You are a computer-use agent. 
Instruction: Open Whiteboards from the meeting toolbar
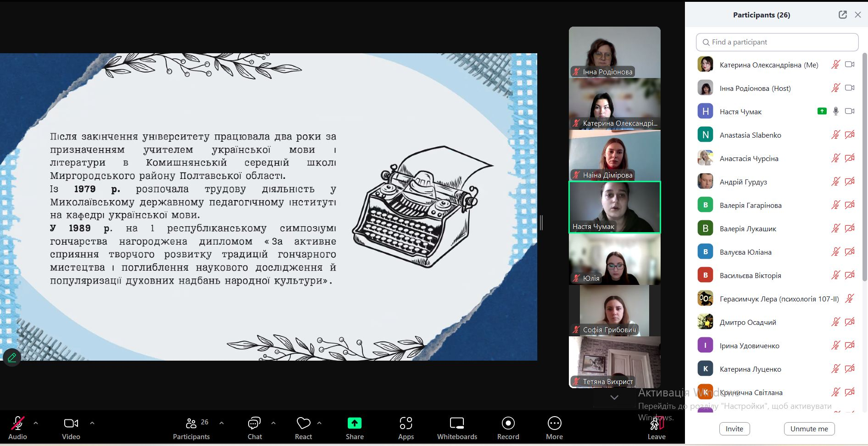click(x=457, y=423)
